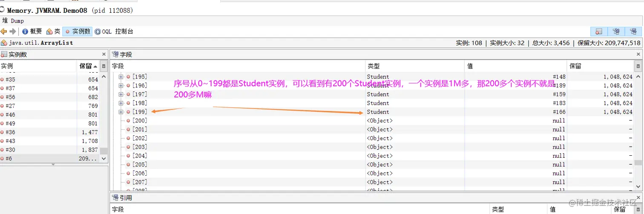Toggle the references pane visibility button

633,31
